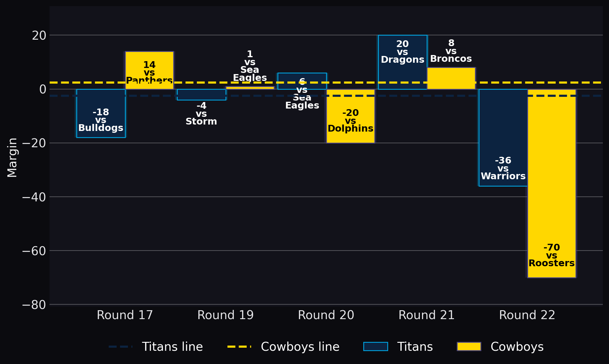Click the Cowboys line legend text
The width and height of the screenshot is (609, 364).
click(x=300, y=347)
